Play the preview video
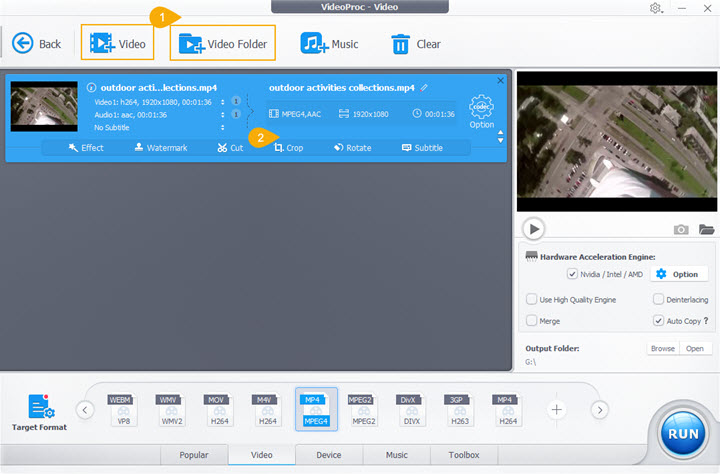 [x=534, y=229]
